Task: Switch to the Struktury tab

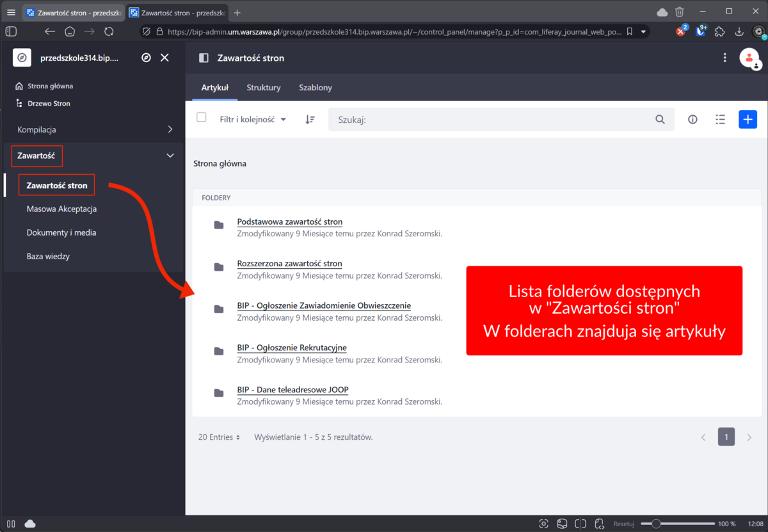Action: click(264, 88)
